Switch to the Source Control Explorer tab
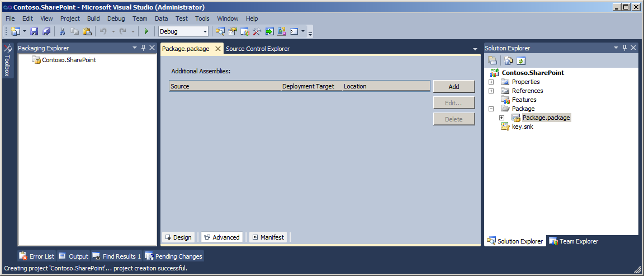 click(258, 49)
